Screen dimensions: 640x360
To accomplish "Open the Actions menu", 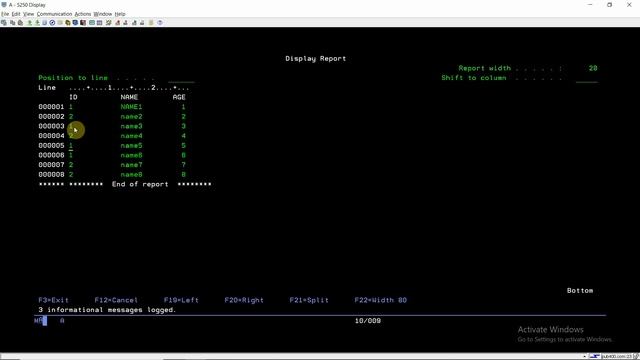I will pos(83,14).
